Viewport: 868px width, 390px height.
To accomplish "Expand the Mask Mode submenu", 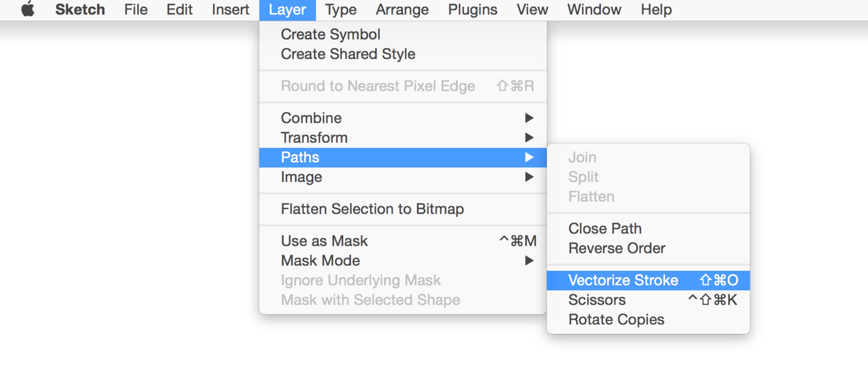I will tap(320, 260).
